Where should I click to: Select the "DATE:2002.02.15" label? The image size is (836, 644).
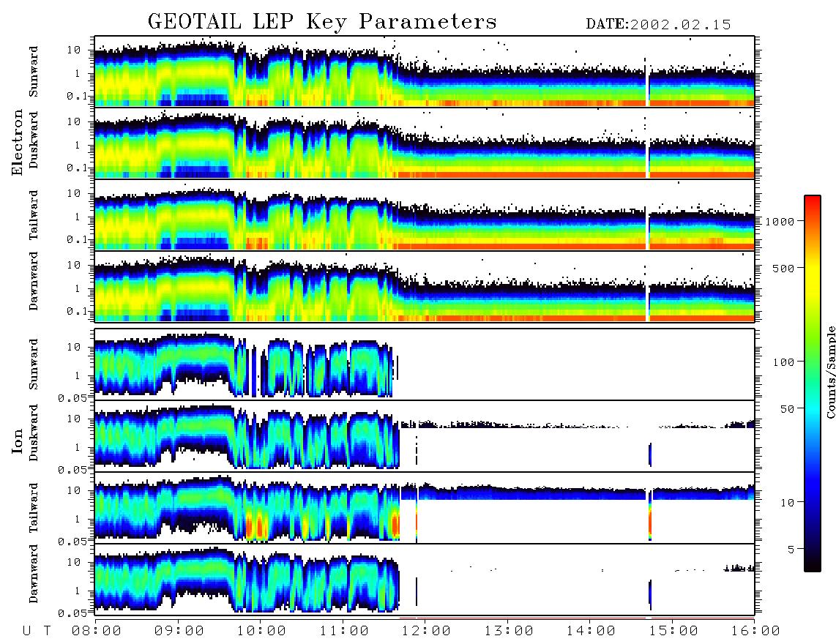[x=658, y=25]
